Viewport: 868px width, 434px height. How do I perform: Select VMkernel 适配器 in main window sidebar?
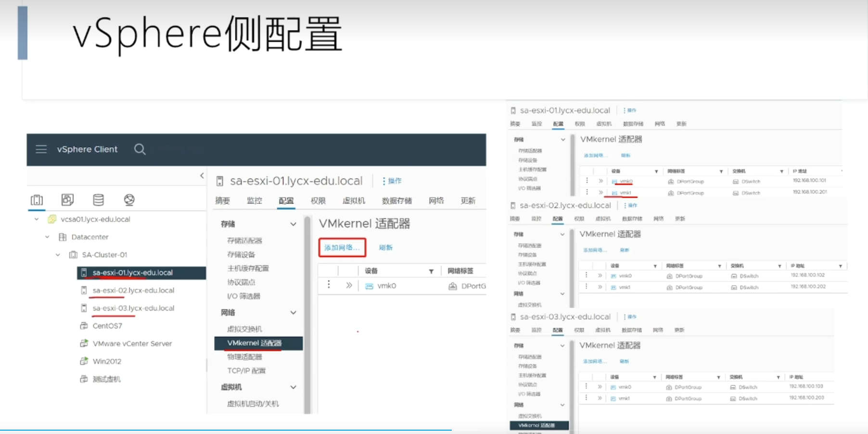pyautogui.click(x=259, y=343)
